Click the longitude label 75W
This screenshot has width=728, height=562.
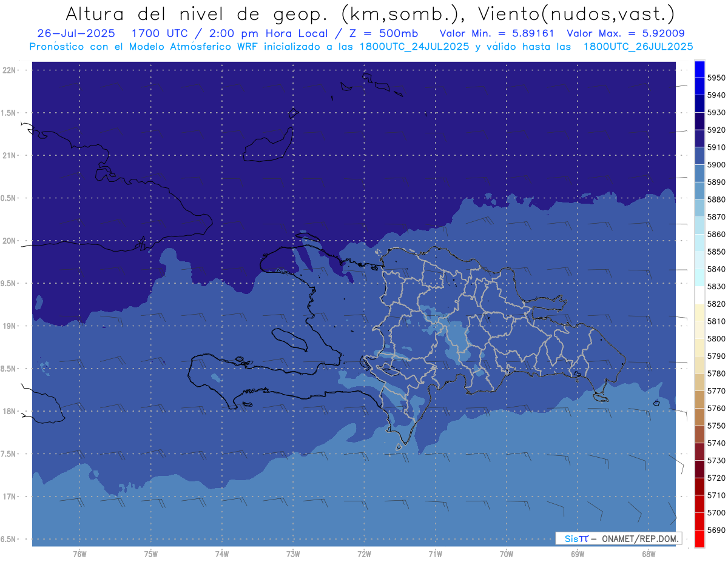pyautogui.click(x=151, y=554)
